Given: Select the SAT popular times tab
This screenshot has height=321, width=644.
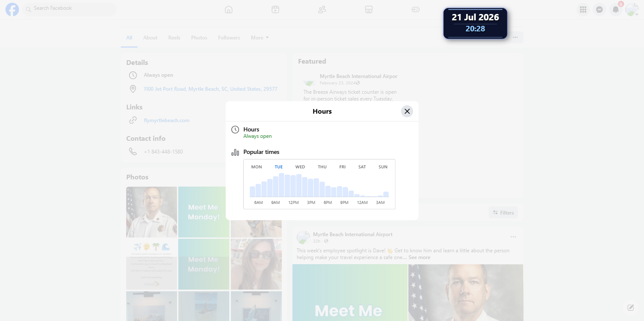Looking at the screenshot, I should (x=362, y=167).
